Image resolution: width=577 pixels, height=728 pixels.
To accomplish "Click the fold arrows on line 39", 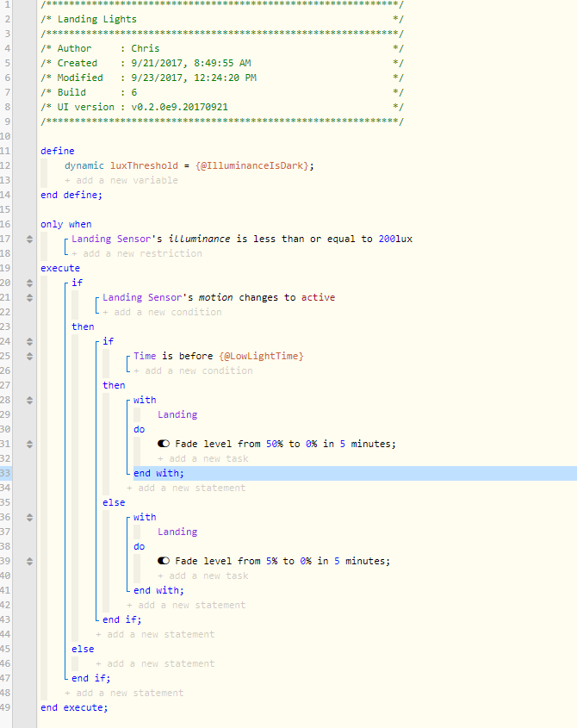I will click(x=29, y=562).
